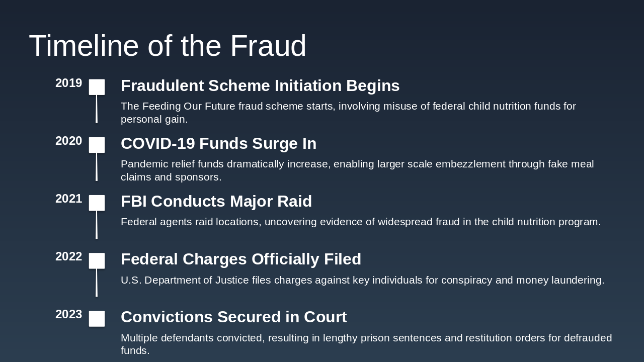The width and height of the screenshot is (644, 362).
Task: Click the 2019 year label
Action: (68, 83)
